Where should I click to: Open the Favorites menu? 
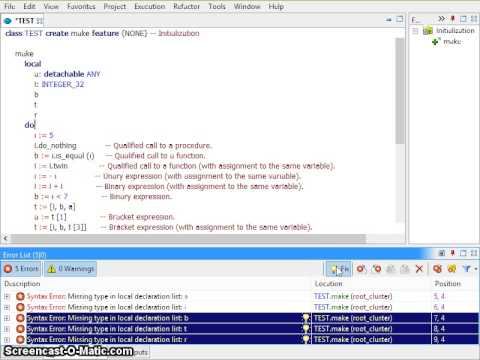[81, 6]
